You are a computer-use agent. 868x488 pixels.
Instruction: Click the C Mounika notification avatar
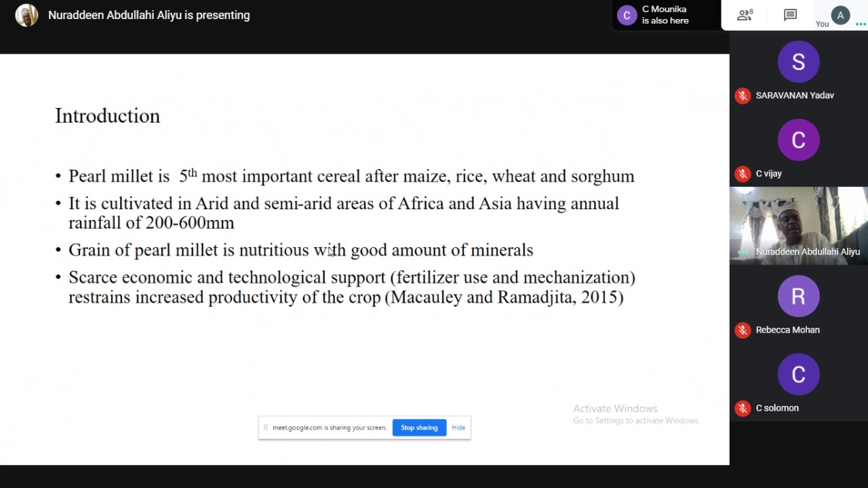point(627,15)
